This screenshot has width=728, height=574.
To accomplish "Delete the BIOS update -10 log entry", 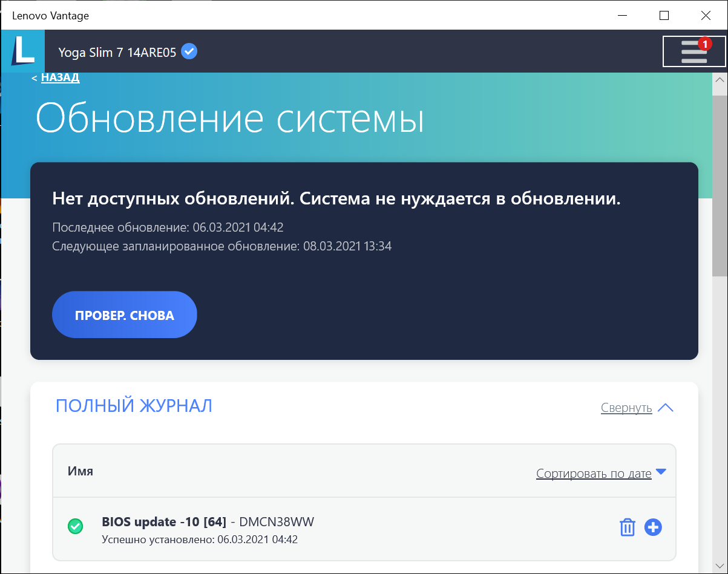I will [627, 527].
